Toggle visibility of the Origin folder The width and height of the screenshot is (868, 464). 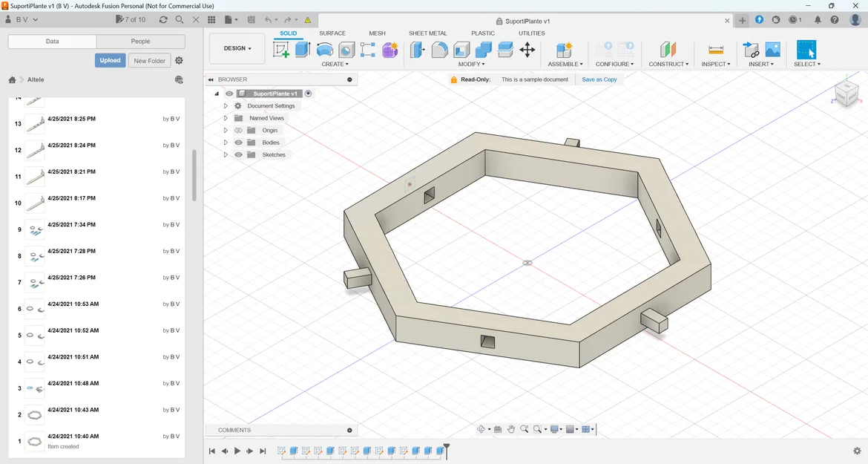coord(239,131)
